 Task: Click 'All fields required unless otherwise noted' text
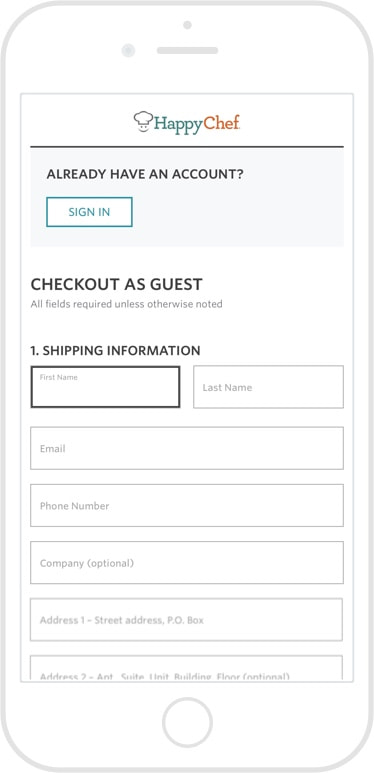pos(126,304)
